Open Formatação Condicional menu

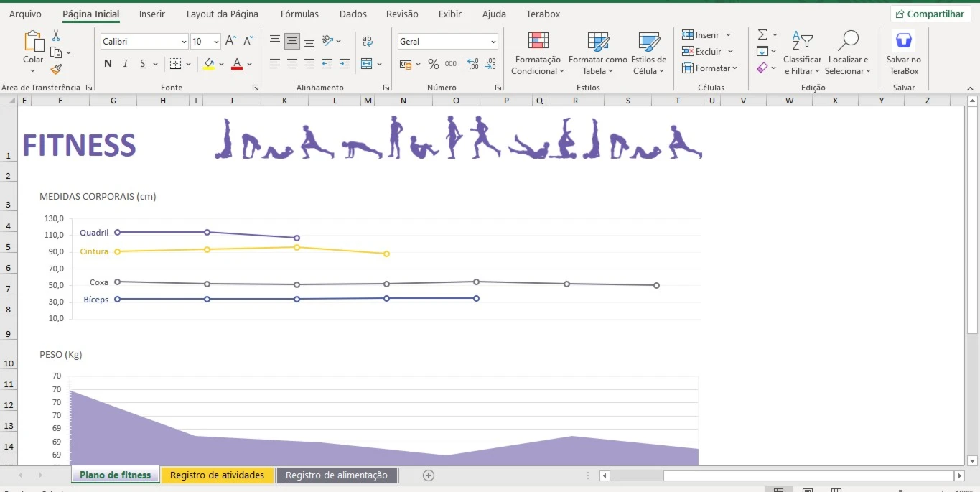[x=538, y=54]
